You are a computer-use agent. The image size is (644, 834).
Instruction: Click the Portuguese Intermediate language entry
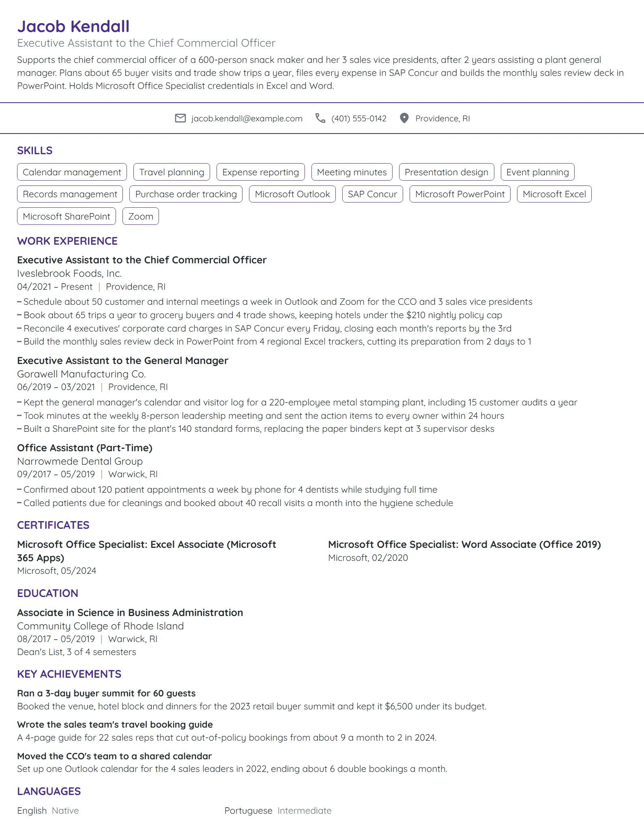[x=278, y=811]
